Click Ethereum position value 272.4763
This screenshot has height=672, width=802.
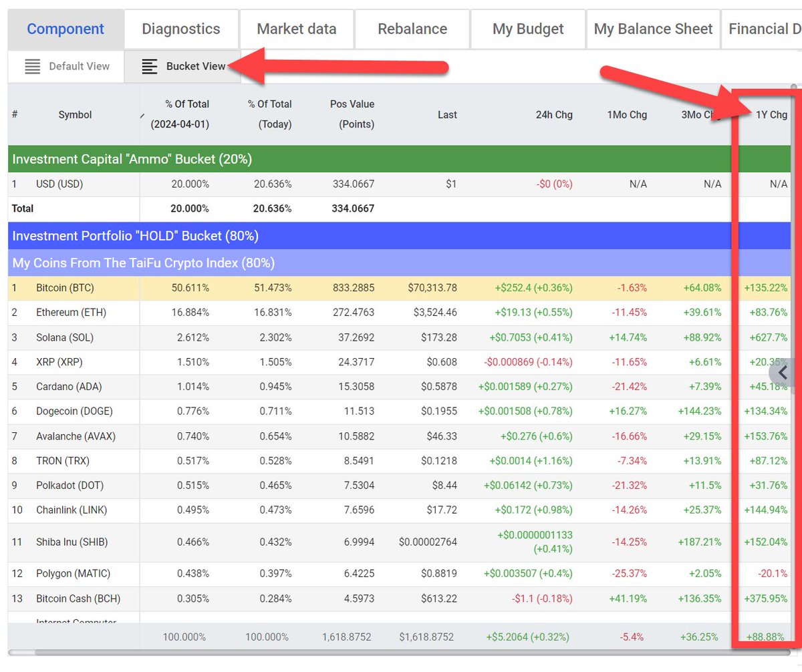tap(353, 313)
